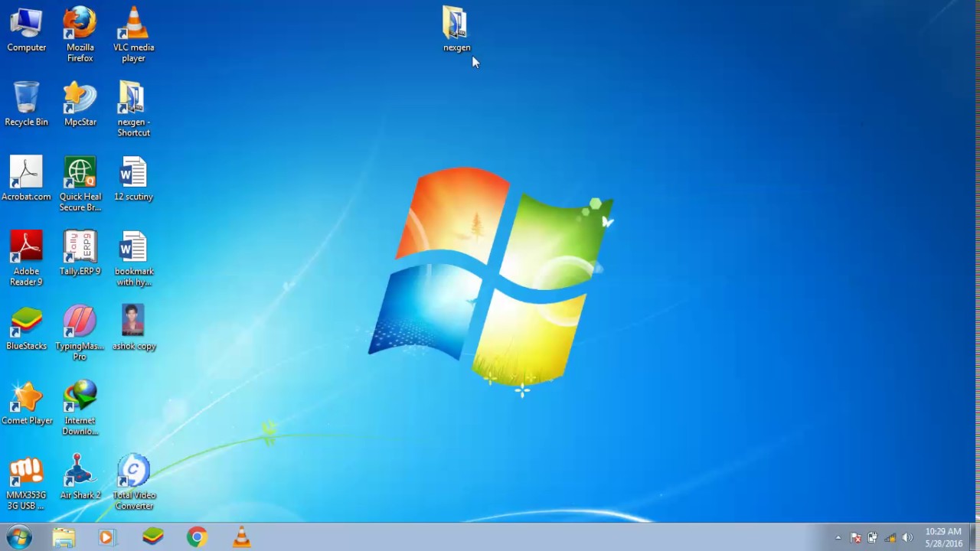Viewport: 980px width, 551px height.
Task: Launch Windows Media Player from taskbar
Action: pyautogui.click(x=106, y=537)
